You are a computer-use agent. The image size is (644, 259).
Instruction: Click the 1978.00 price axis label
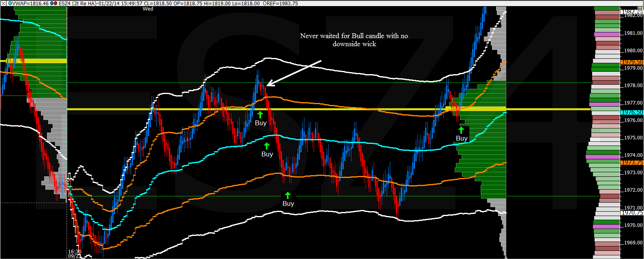pyautogui.click(x=633, y=86)
